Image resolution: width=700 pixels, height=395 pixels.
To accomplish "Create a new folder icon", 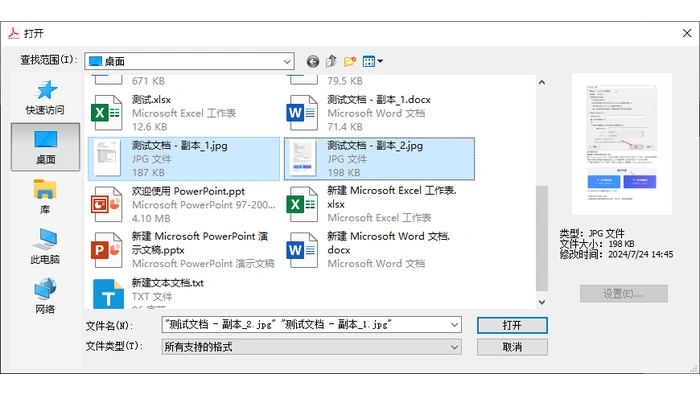I will (x=350, y=61).
